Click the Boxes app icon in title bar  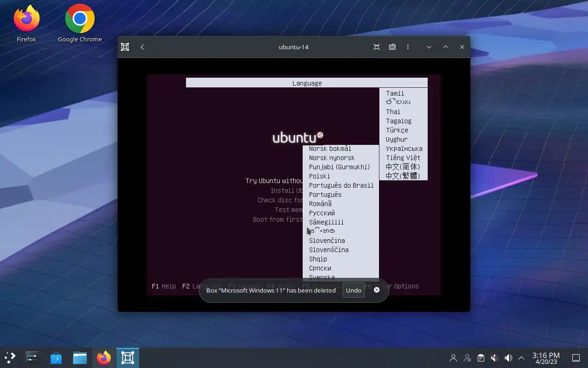coord(125,47)
